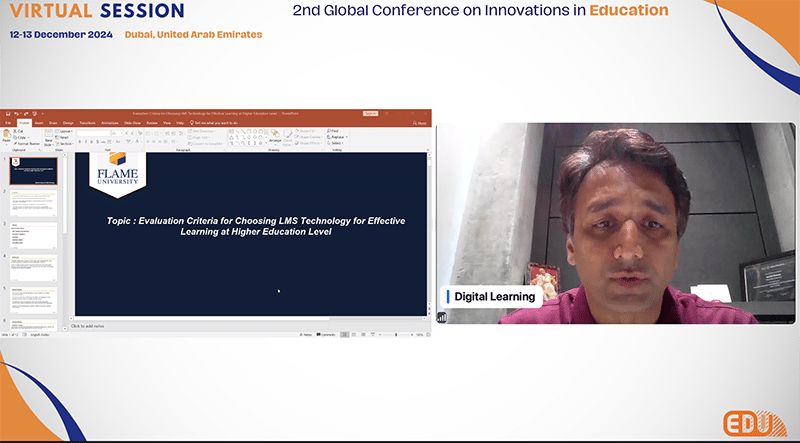Start the slide show from beginning icon

point(35,114)
